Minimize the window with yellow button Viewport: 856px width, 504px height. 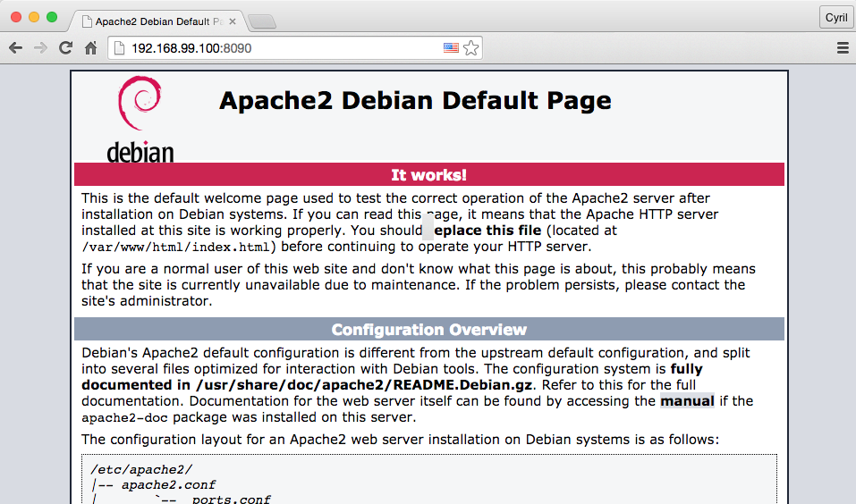[34, 18]
